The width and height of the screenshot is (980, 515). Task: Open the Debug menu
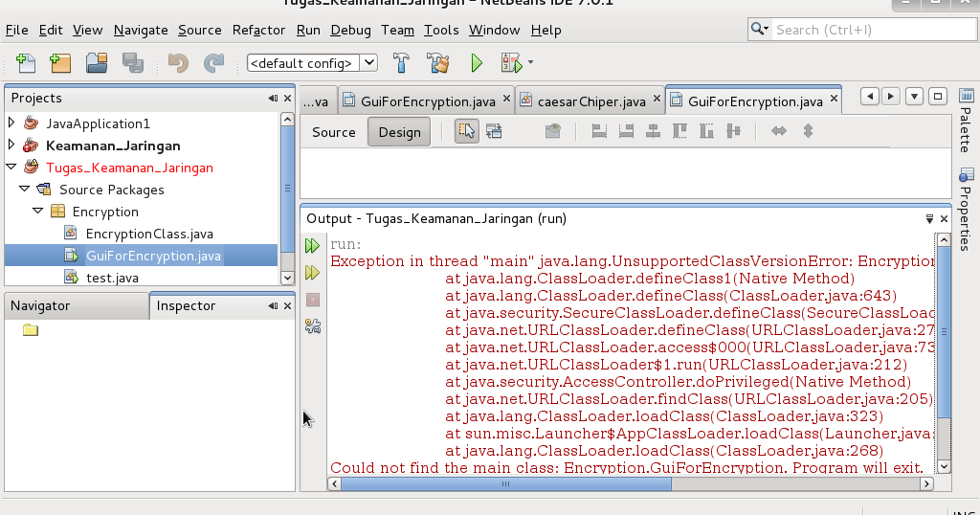(350, 30)
